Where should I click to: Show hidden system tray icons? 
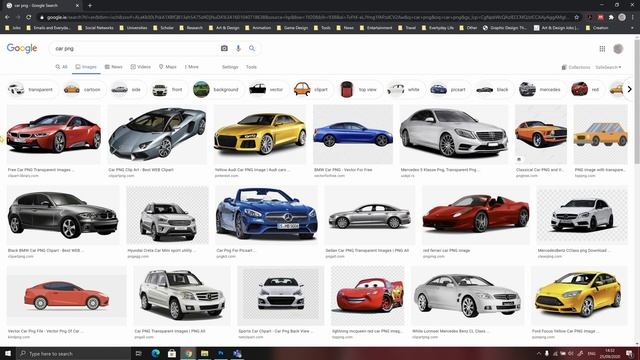point(539,353)
